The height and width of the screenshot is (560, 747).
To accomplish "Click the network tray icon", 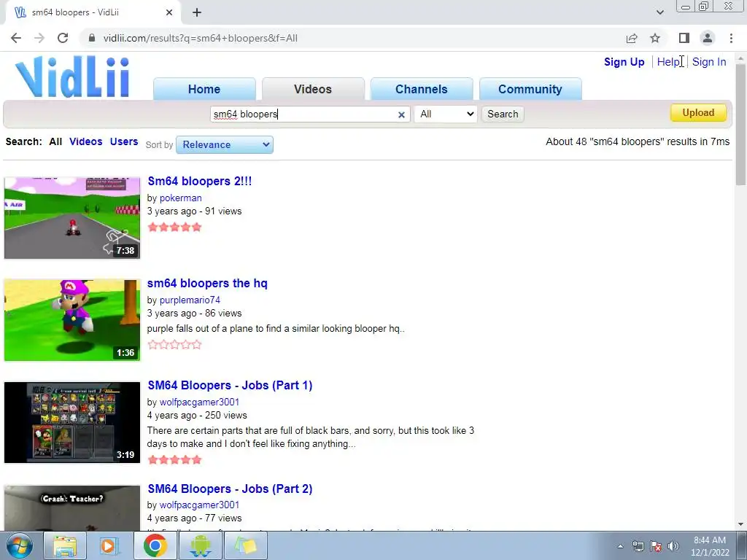I will click(638, 546).
